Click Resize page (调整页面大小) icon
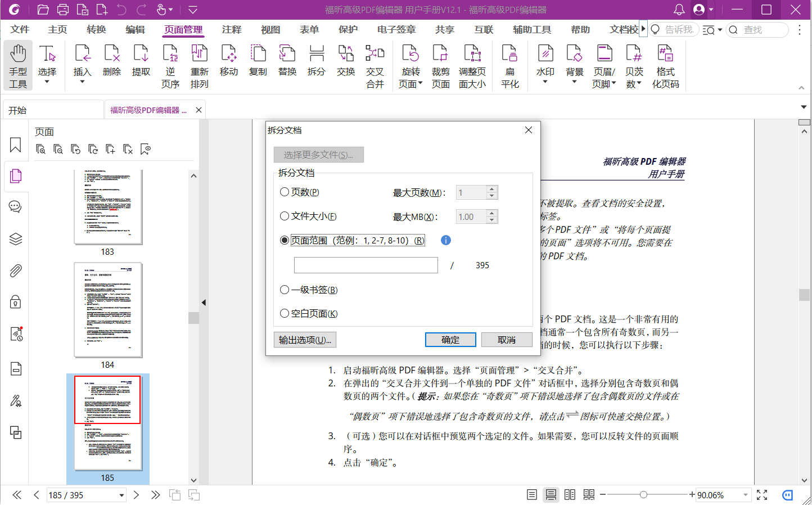Image resolution: width=812 pixels, height=505 pixels. [472, 66]
